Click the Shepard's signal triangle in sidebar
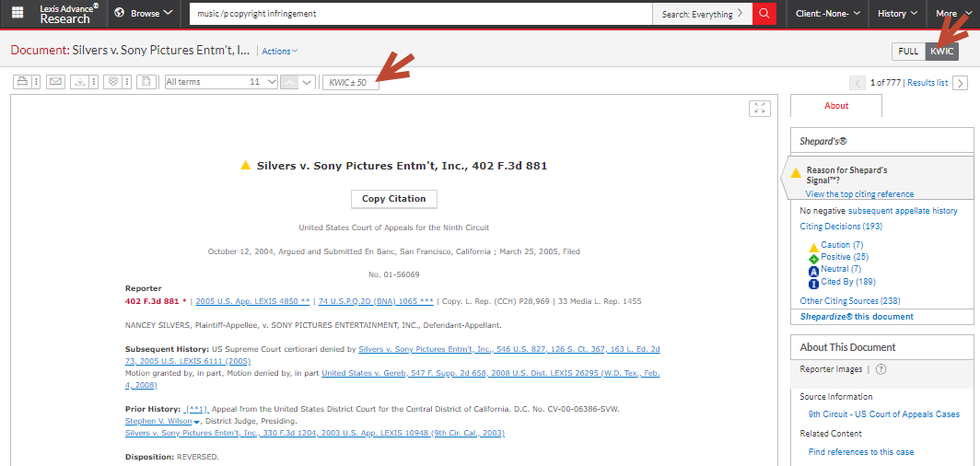The image size is (980, 466). click(796, 173)
